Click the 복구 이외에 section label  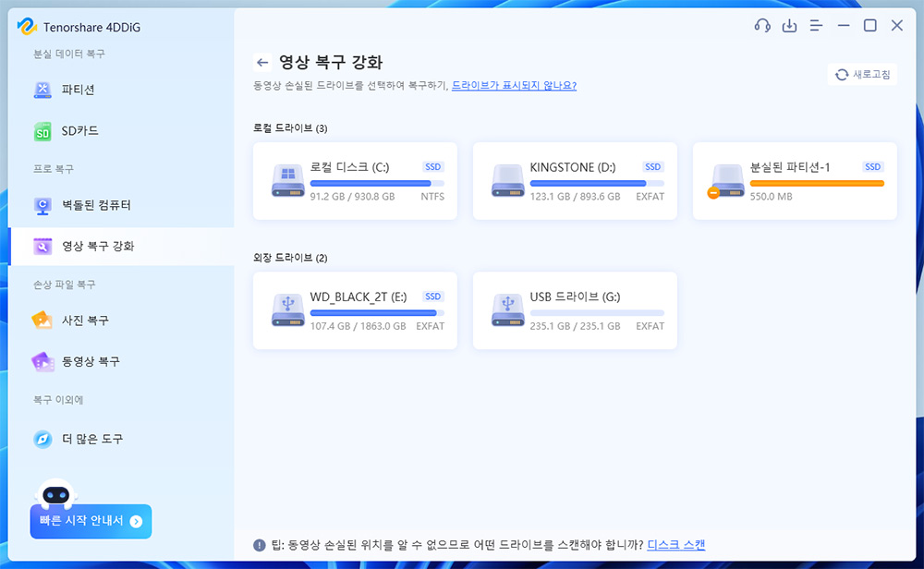[x=57, y=400]
